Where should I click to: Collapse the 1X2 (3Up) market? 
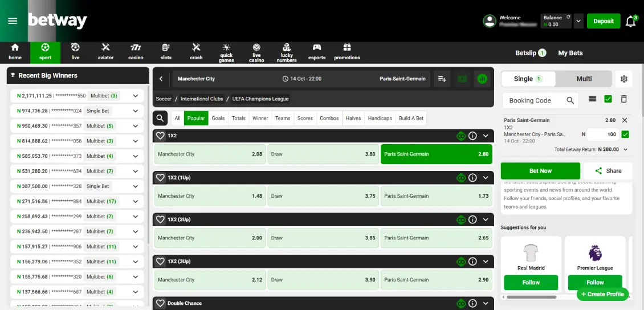coord(486,261)
